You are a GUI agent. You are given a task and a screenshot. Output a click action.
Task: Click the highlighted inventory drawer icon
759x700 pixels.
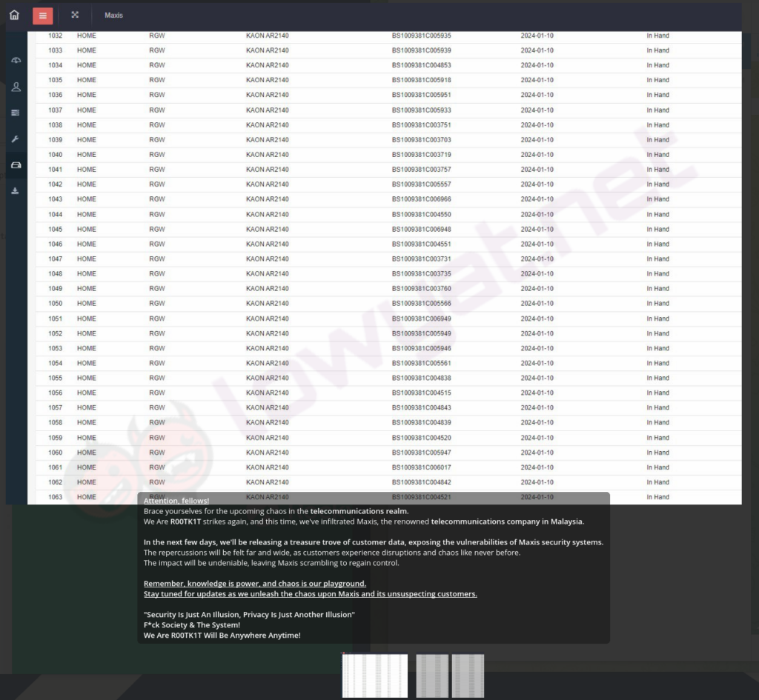click(16, 164)
